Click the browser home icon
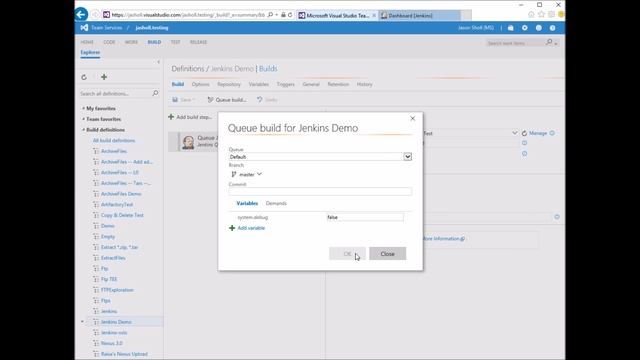640x360 pixels. click(x=531, y=15)
